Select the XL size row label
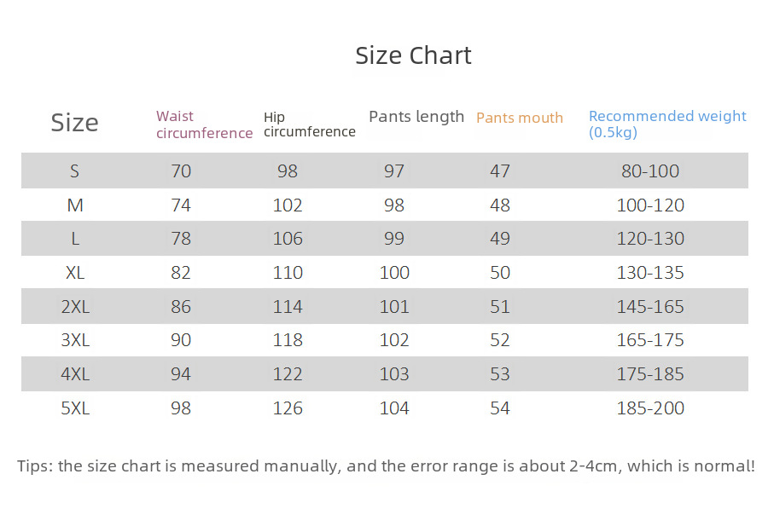Screen dimensions: 774x532 click(75, 273)
